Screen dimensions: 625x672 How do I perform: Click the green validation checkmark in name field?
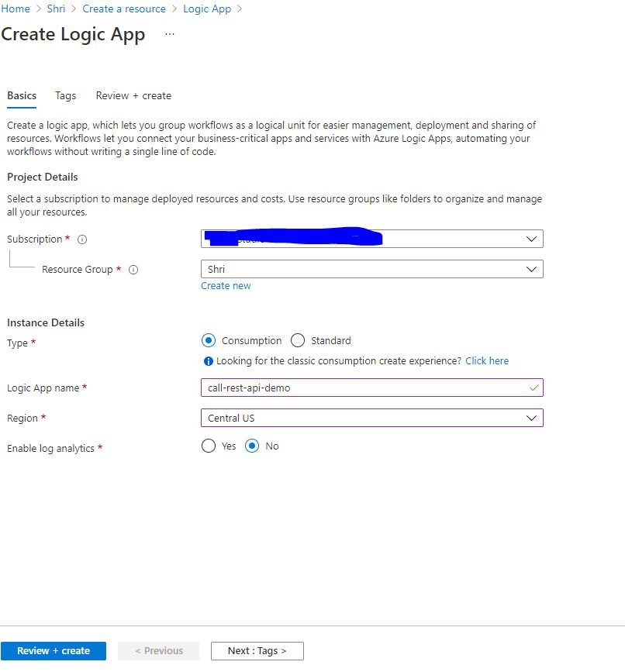[533, 388]
